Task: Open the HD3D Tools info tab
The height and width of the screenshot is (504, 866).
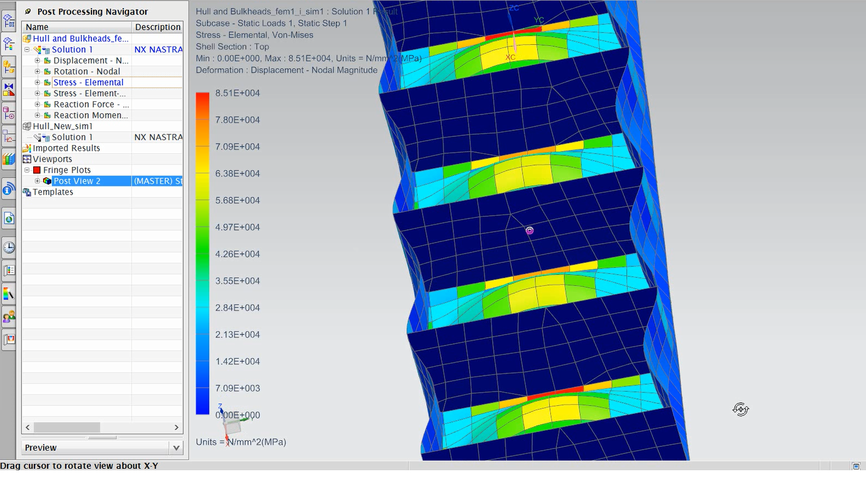Action: pyautogui.click(x=9, y=188)
